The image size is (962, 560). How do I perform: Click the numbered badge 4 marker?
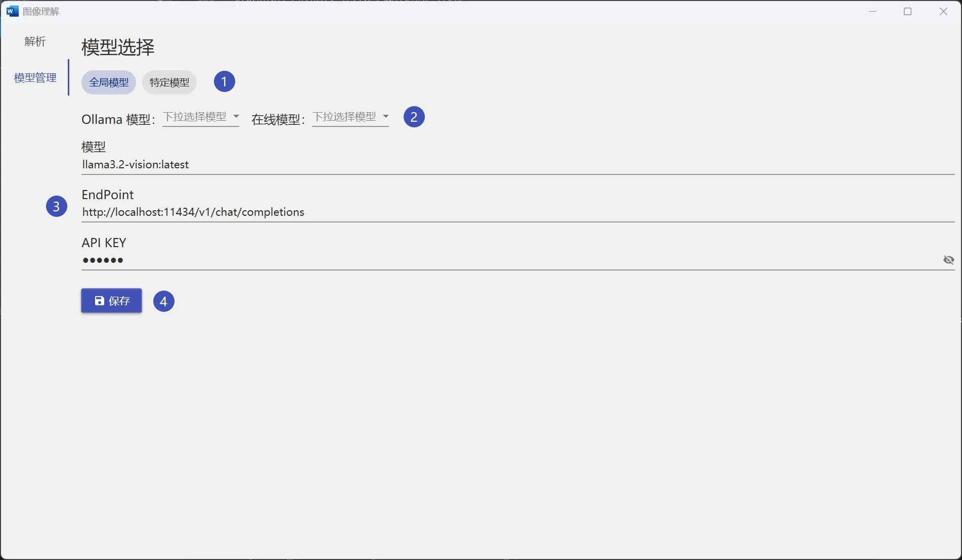point(163,301)
